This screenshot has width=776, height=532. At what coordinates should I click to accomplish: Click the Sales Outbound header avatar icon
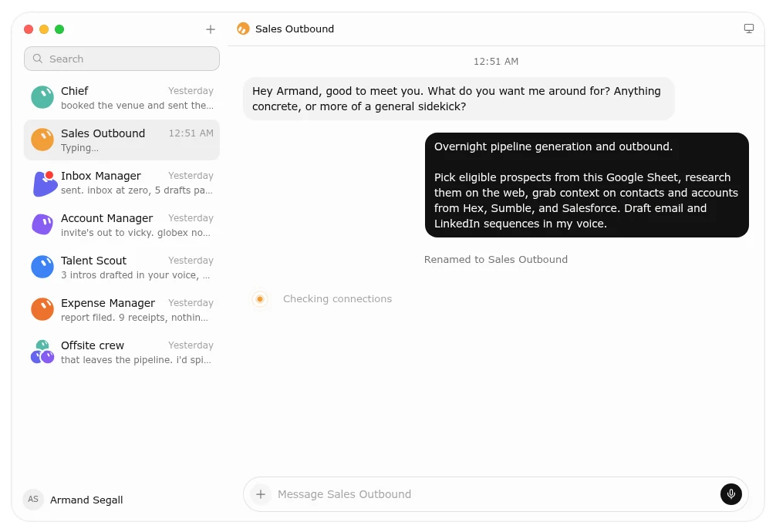tap(243, 29)
